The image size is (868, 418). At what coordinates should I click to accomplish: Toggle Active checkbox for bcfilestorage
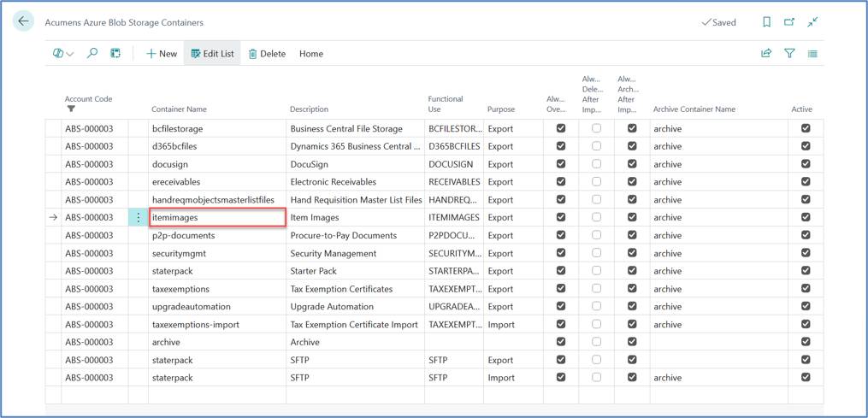pos(806,128)
